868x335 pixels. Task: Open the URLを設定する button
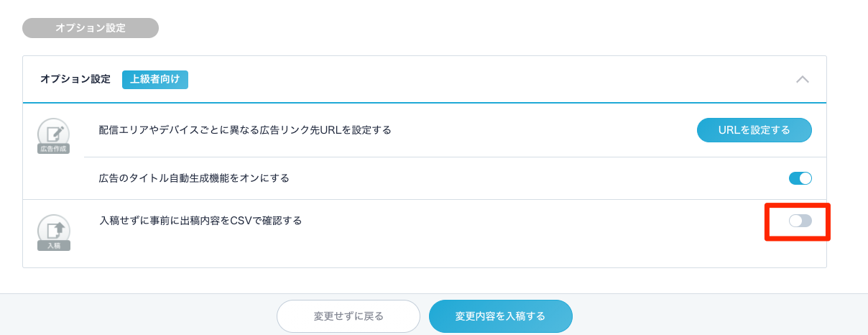point(754,130)
